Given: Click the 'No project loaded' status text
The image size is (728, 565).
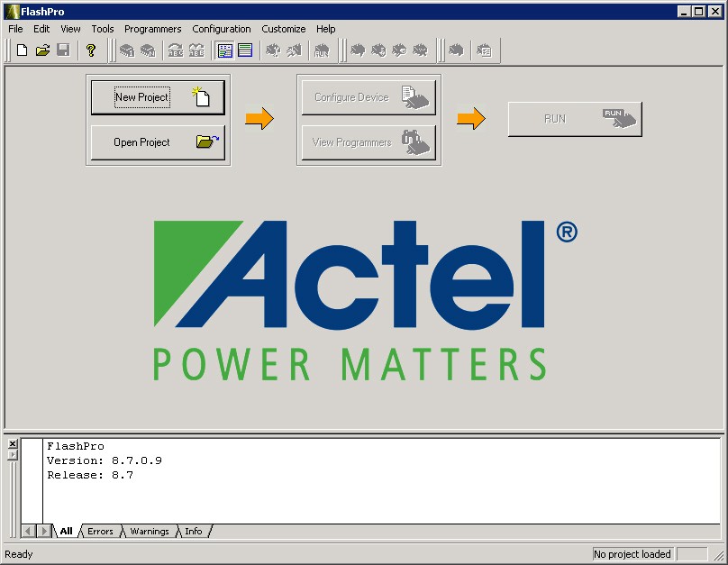Looking at the screenshot, I should [632, 554].
